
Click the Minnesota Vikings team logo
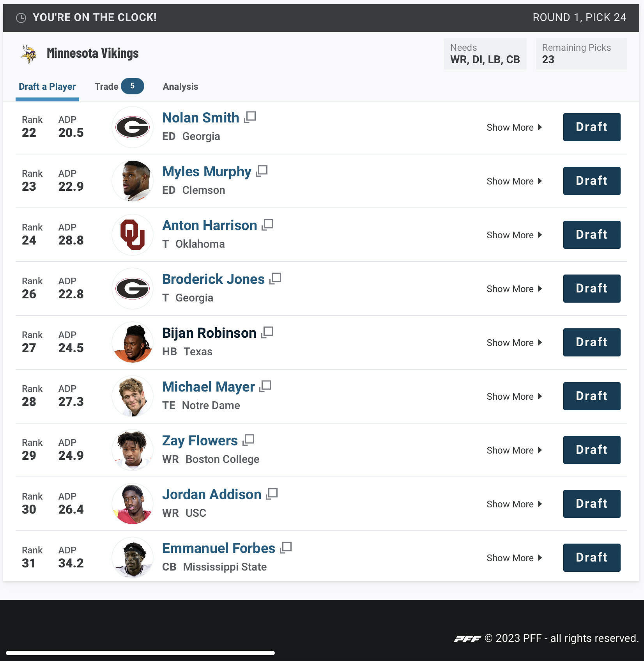(x=28, y=53)
